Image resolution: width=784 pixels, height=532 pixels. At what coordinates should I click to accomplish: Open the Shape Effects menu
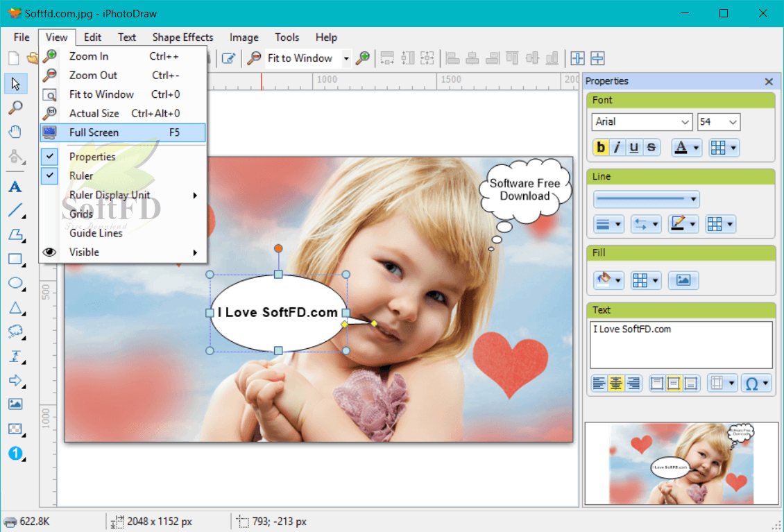click(x=182, y=37)
